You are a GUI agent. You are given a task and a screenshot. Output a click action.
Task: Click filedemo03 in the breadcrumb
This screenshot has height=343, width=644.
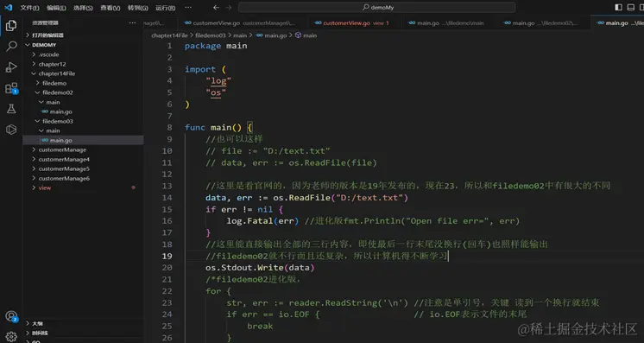[x=211, y=35]
